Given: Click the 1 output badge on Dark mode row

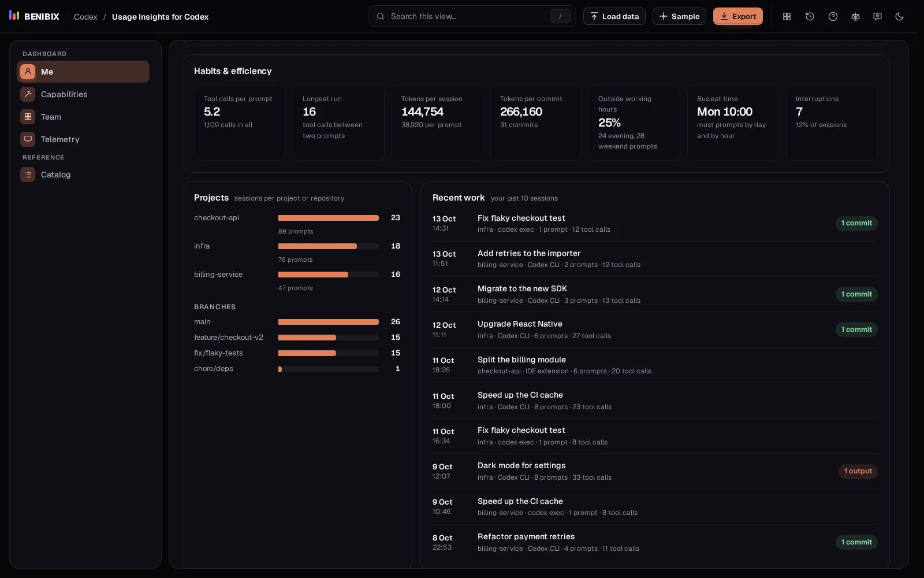Looking at the screenshot, I should 858,471.
